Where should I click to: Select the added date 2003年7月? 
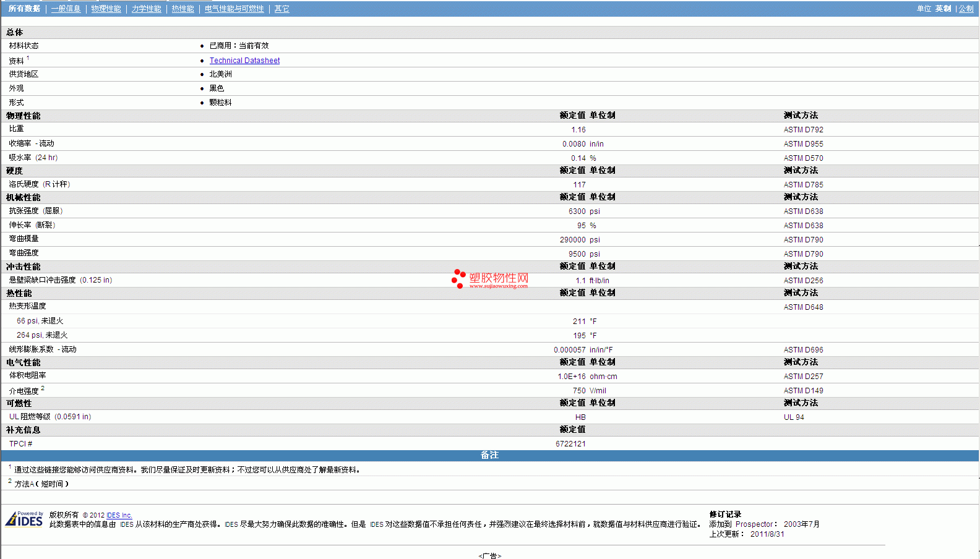coord(801,524)
